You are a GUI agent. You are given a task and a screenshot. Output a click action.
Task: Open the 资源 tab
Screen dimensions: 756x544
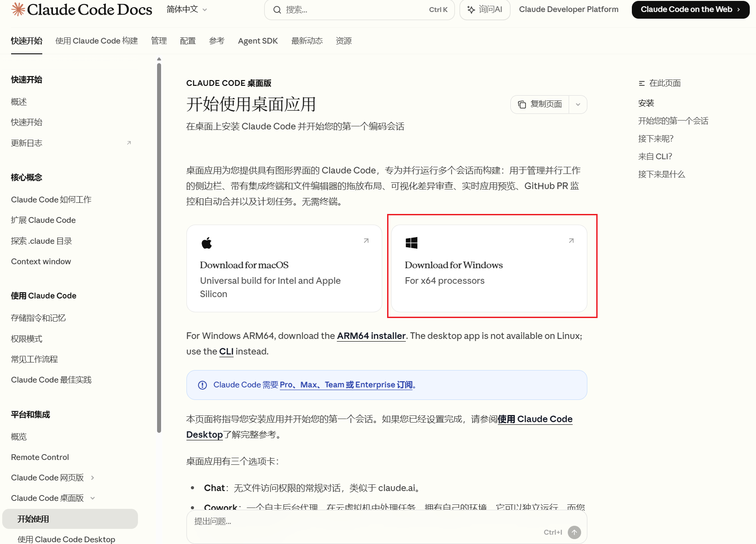[344, 41]
